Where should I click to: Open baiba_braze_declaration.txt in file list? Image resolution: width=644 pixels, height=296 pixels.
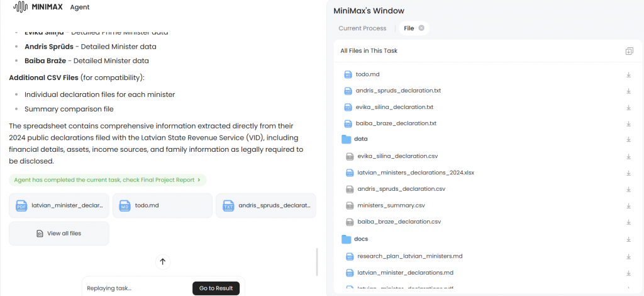396,123
